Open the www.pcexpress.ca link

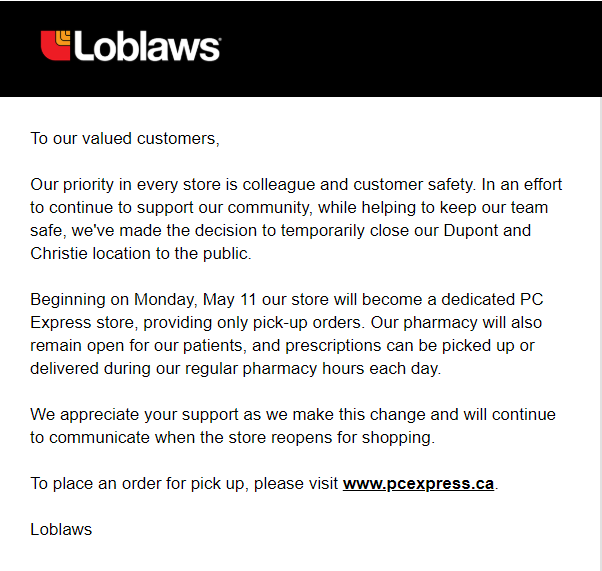click(418, 484)
